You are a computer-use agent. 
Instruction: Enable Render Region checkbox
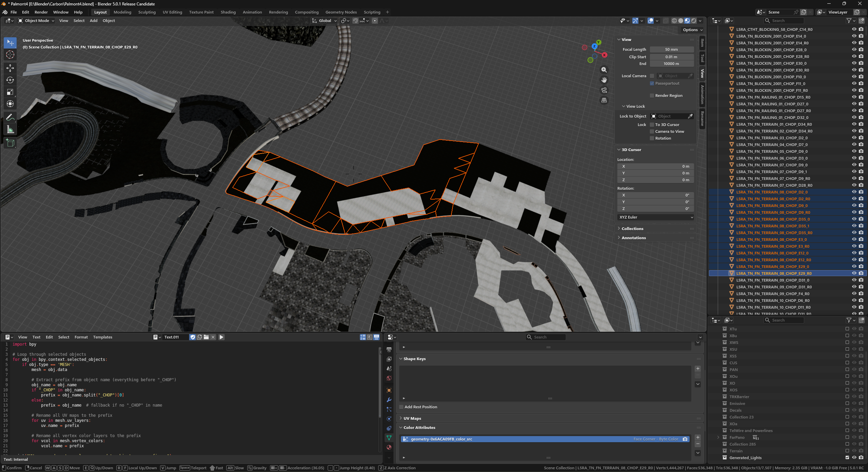click(x=652, y=96)
